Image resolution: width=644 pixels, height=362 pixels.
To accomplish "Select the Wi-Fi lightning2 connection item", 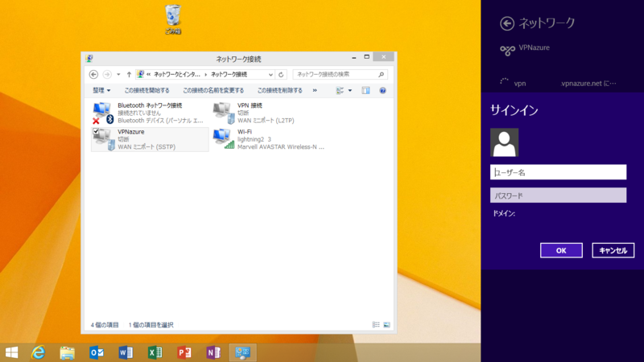I will point(269,139).
